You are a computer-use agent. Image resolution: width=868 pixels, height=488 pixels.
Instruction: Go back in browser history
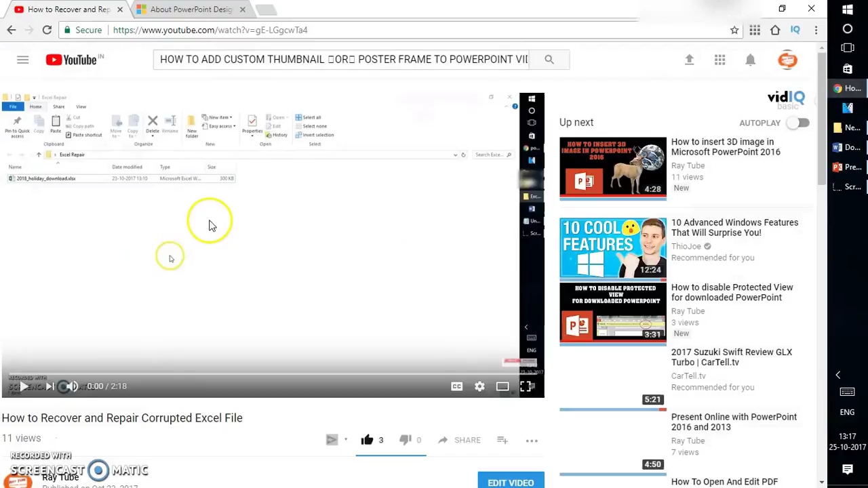12,30
